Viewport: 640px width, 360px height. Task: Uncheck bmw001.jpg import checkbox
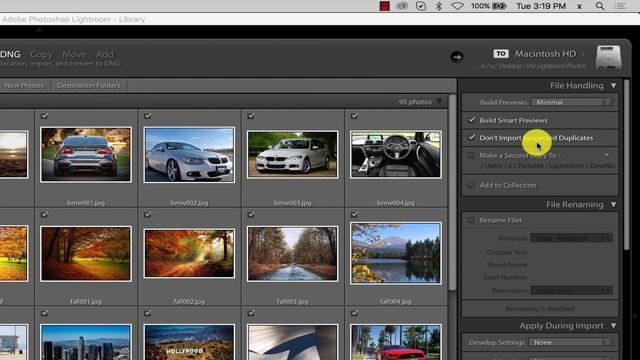(44, 116)
